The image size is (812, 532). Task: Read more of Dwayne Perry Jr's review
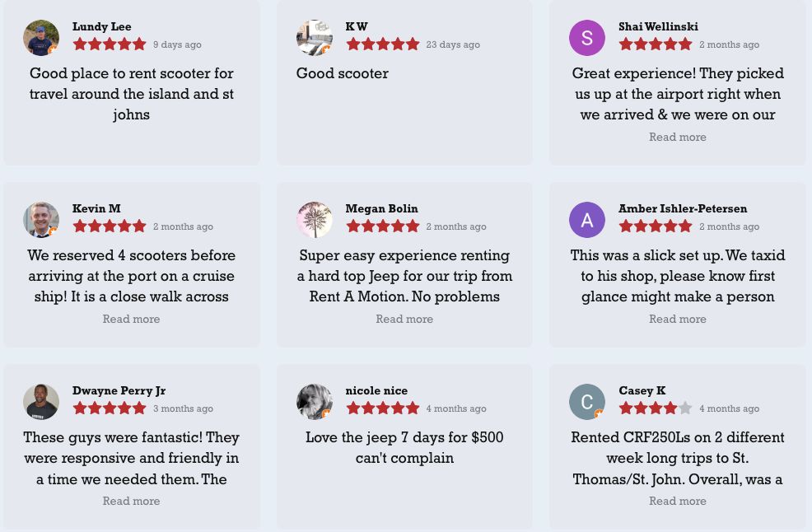[x=131, y=501]
